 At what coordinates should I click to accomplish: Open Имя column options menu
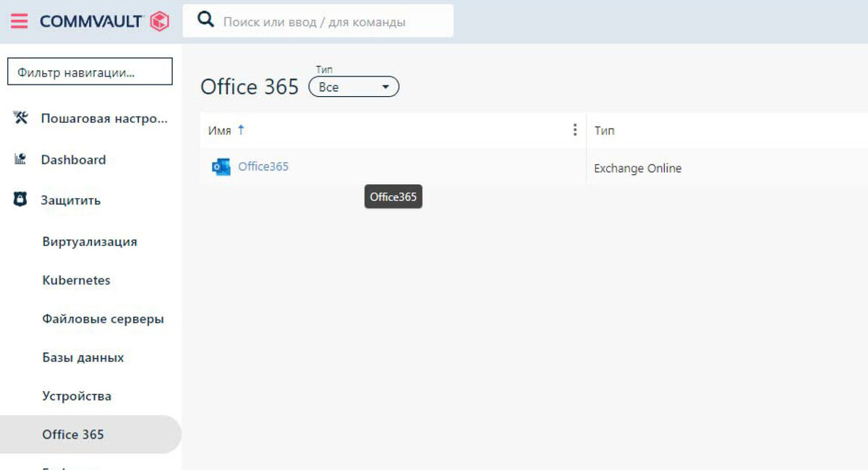tap(575, 129)
